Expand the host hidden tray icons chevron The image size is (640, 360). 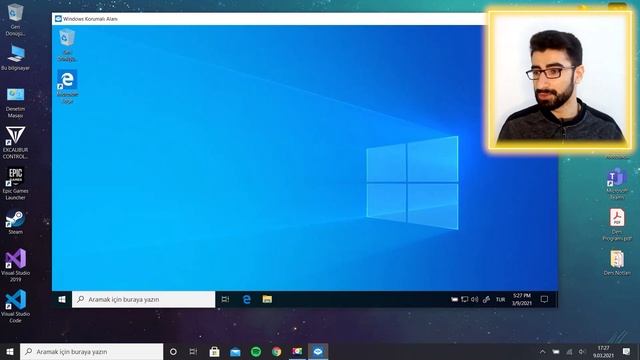tap(542, 352)
